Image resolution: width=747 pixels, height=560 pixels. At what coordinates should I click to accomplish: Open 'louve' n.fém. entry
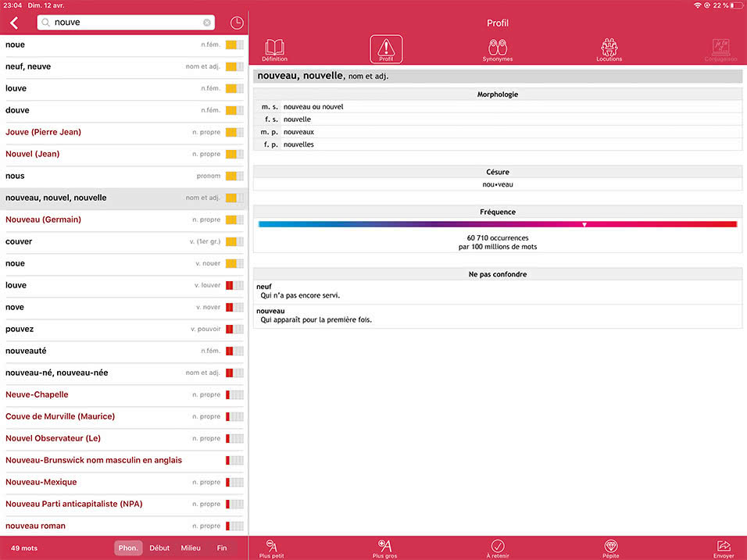pyautogui.click(x=124, y=88)
